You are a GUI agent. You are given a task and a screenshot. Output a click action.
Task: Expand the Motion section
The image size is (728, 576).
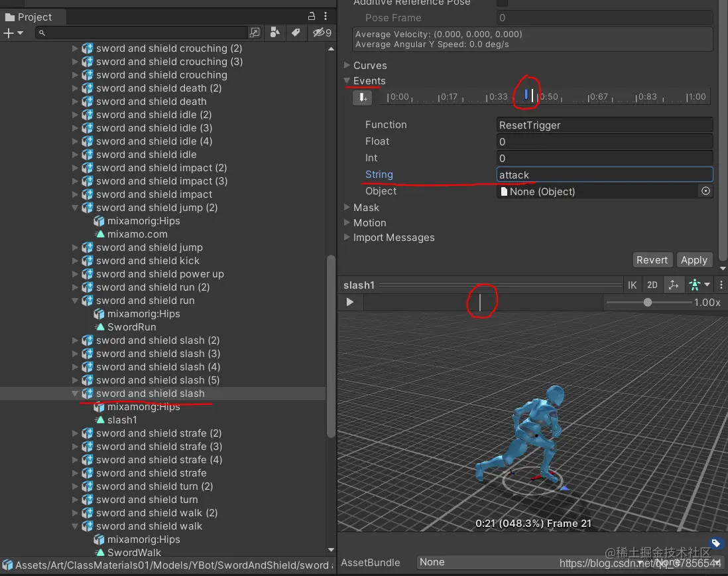347,222
